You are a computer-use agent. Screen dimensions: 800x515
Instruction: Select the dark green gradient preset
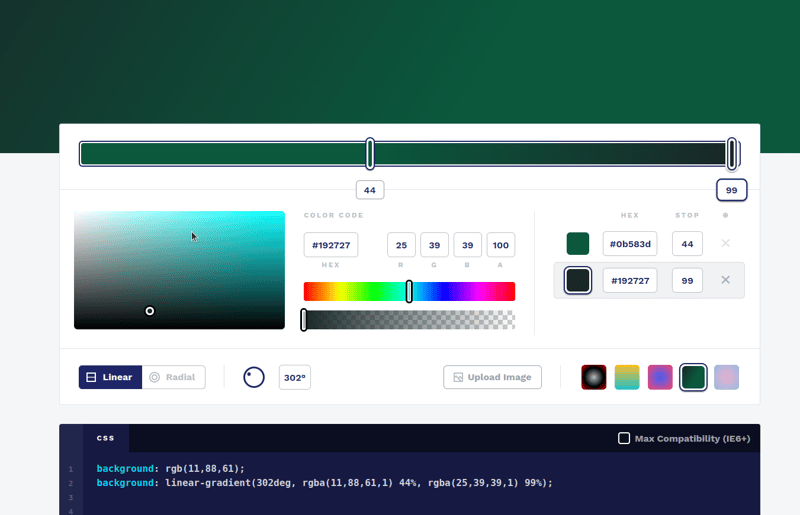pos(693,377)
